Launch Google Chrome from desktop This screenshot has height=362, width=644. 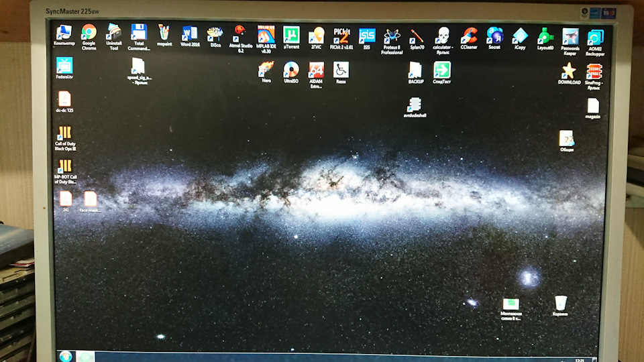click(89, 36)
